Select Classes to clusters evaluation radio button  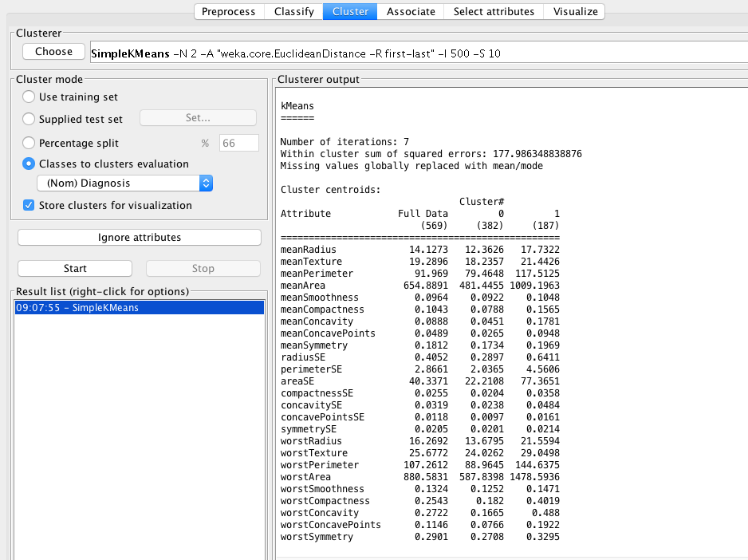[29, 164]
